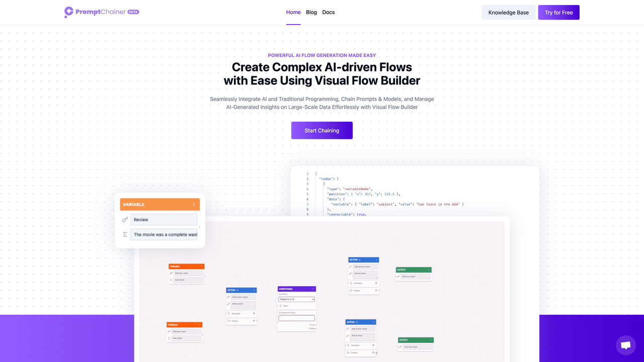Image resolution: width=644 pixels, height=362 pixels.
Task: Open the Home tab
Action: tap(293, 12)
